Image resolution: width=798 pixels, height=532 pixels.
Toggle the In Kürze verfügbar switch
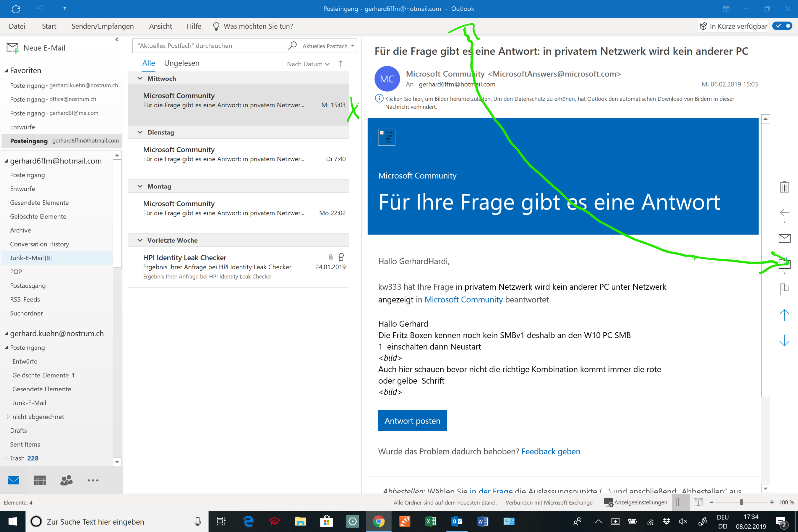pos(782,26)
